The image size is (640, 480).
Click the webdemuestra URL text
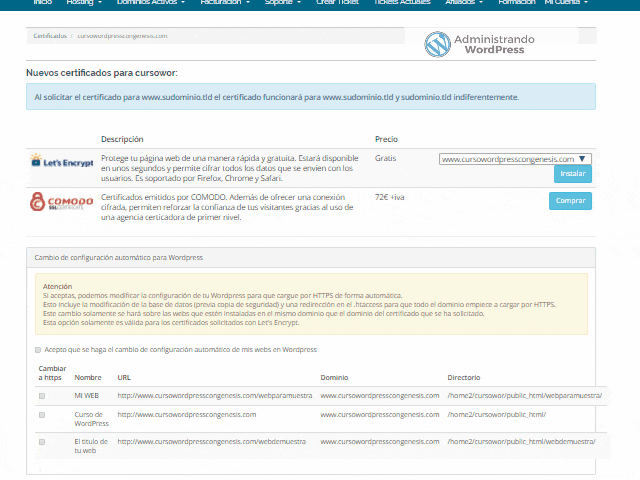211,442
